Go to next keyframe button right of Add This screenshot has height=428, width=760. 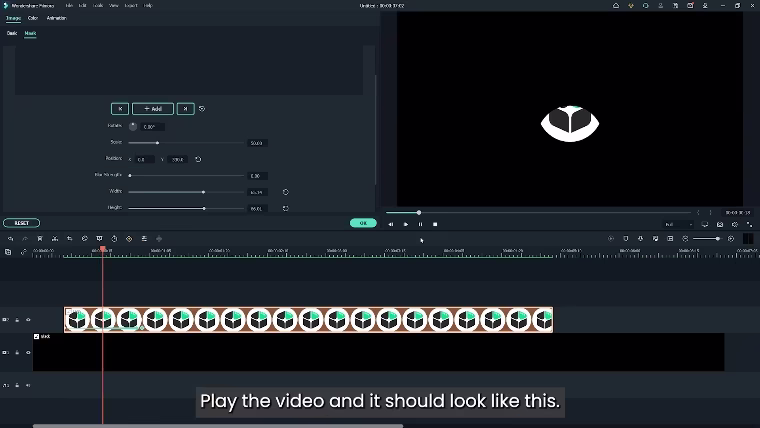point(186,109)
